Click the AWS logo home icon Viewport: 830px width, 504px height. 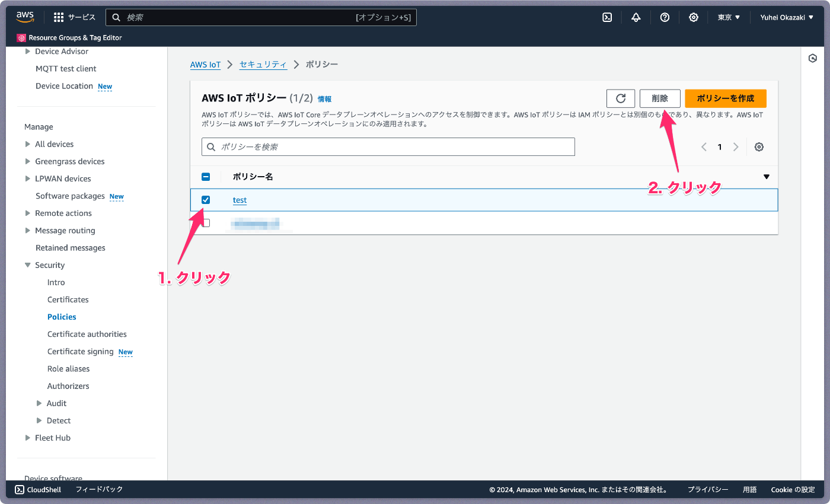click(x=25, y=17)
